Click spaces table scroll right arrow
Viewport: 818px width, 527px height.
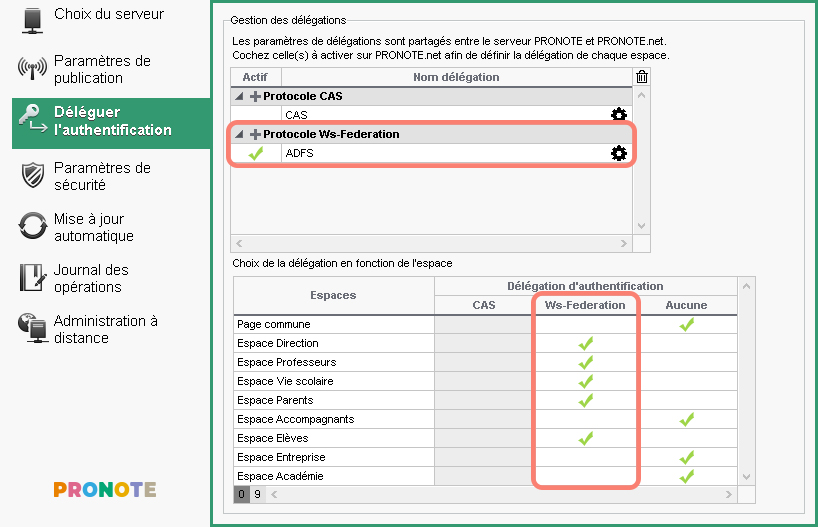pos(729,495)
